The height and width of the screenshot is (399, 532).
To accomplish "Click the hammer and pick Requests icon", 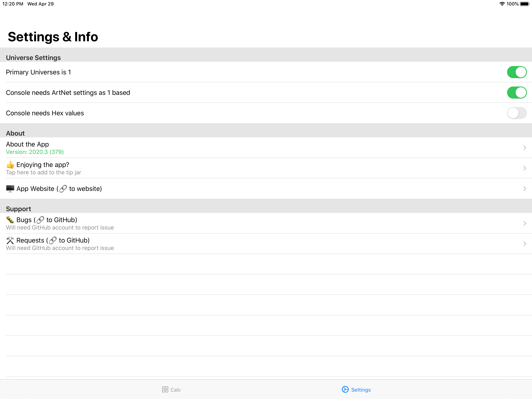I will (10, 240).
